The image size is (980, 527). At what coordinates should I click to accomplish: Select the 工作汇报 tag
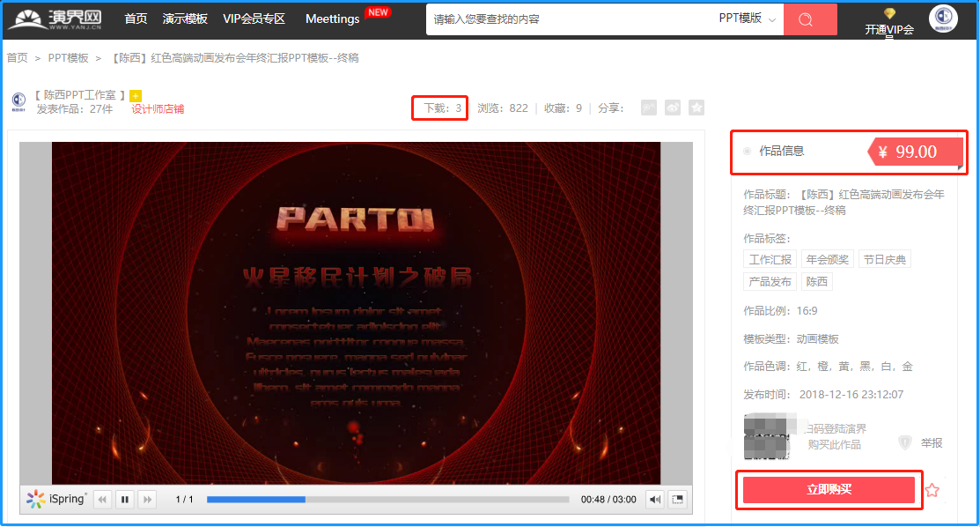click(x=770, y=259)
